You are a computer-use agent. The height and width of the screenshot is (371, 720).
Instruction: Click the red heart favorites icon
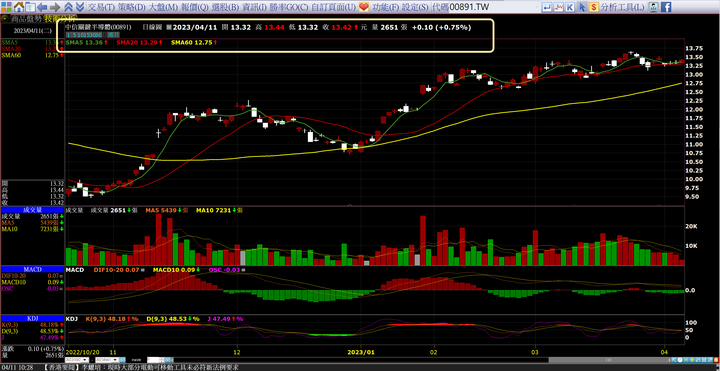[x=364, y=7]
